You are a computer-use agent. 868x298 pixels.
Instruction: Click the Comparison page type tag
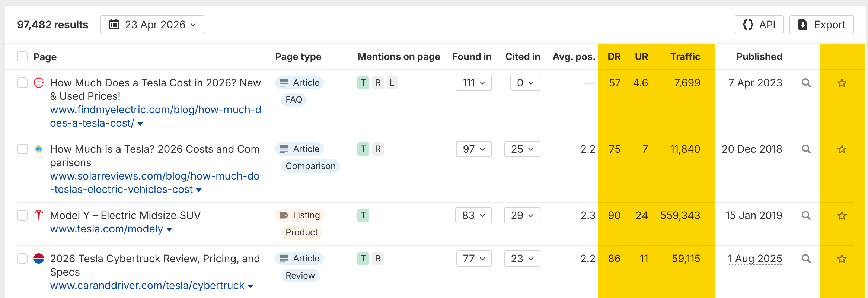coord(310,166)
